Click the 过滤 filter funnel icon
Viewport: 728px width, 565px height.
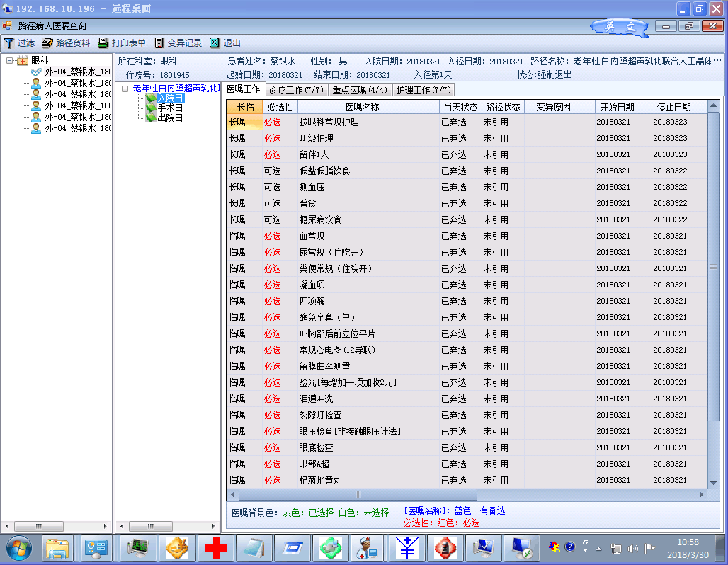(8, 43)
